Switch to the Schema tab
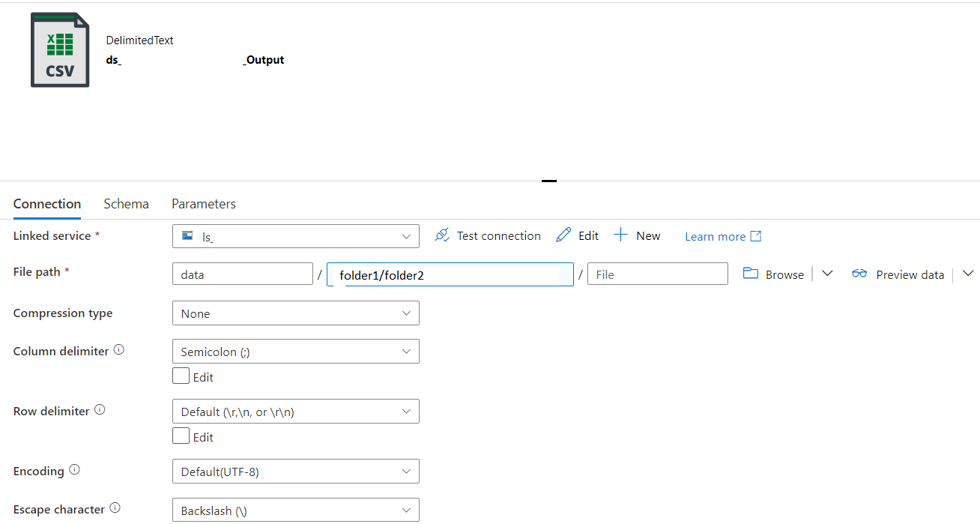Viewport: 980px width, 524px height. pos(126,204)
